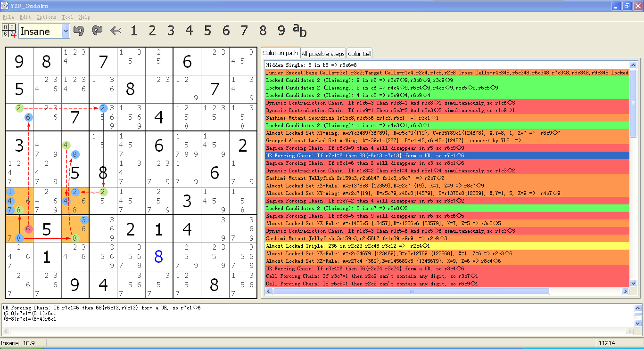Open the Options menu
Image resolution: width=644 pixels, height=349 pixels.
(46, 17)
